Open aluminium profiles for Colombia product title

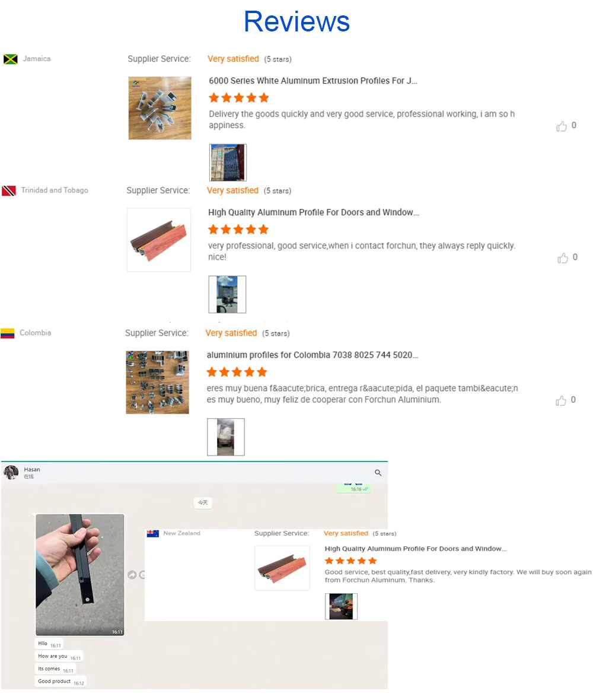point(312,355)
